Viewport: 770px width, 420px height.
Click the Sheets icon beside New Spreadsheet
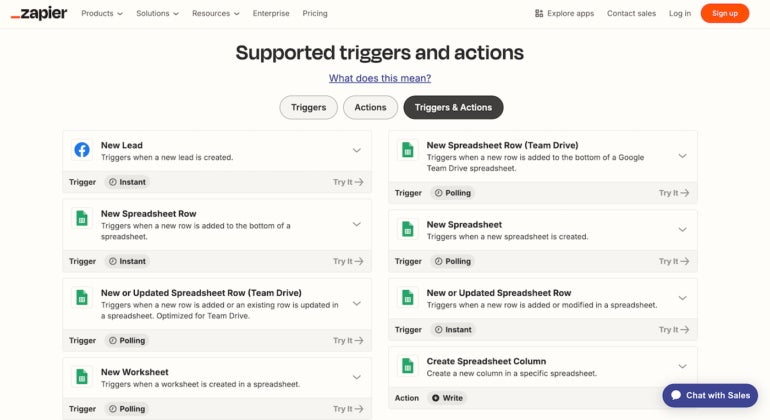[x=408, y=229]
